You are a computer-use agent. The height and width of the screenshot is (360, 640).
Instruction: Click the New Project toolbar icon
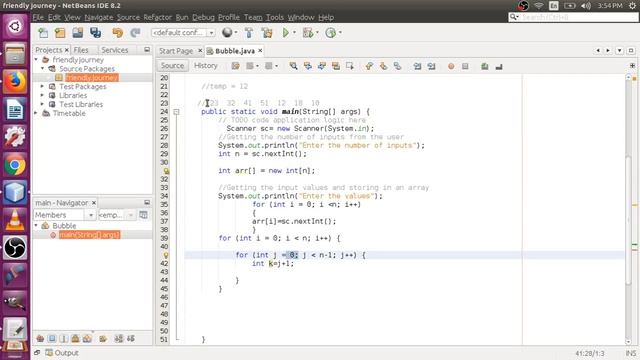pos(60,33)
